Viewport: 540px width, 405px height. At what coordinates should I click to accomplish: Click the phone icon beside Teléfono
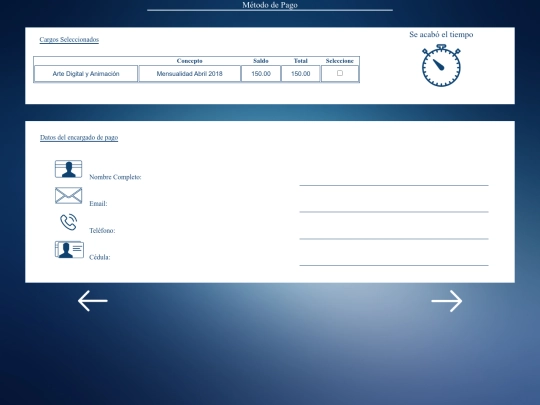click(69, 222)
